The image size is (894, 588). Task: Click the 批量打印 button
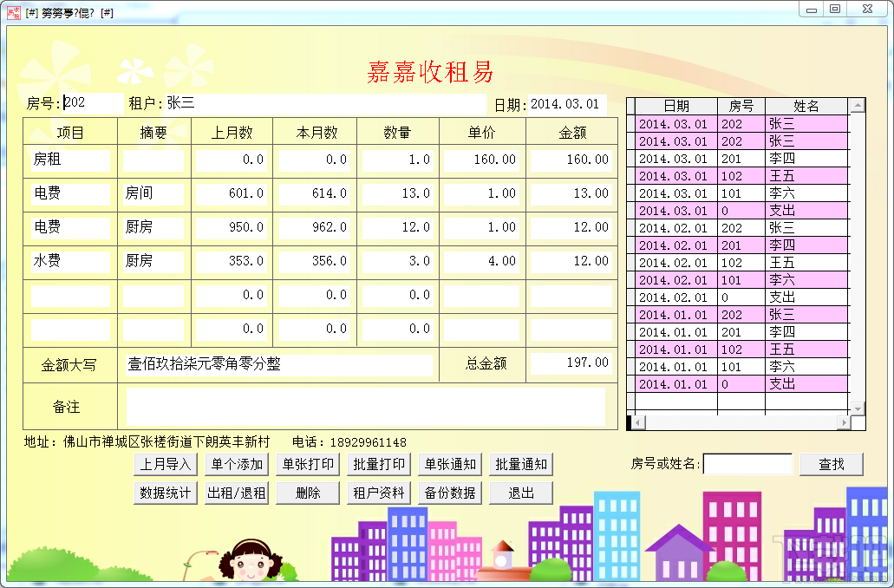379,464
